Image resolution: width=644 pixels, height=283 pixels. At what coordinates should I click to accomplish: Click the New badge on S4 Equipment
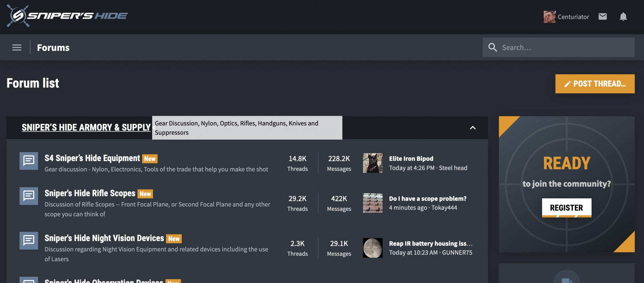pyautogui.click(x=150, y=159)
